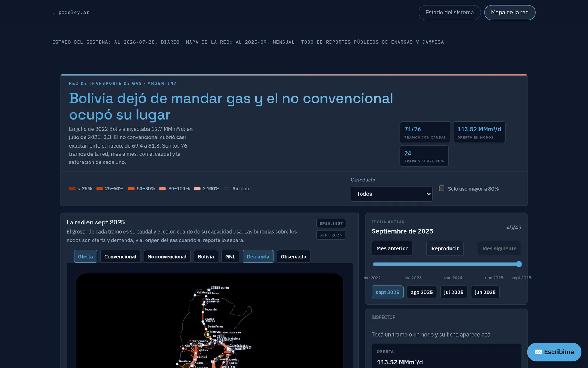
Task: Go back via podeley.ar link
Action: pyautogui.click(x=71, y=13)
